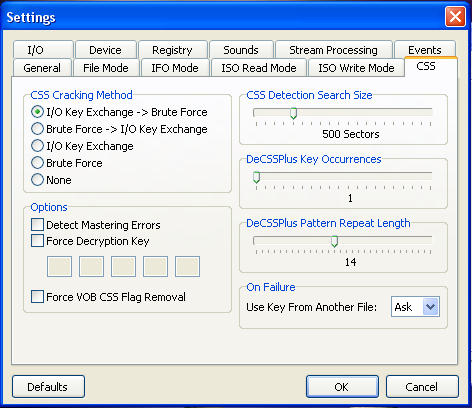Go to the General settings tab

click(42, 68)
